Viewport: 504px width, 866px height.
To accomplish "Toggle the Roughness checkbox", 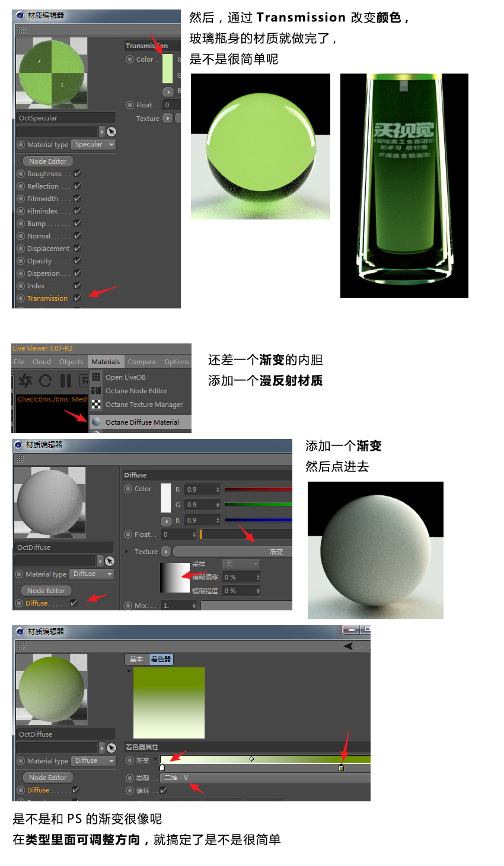I will click(77, 174).
